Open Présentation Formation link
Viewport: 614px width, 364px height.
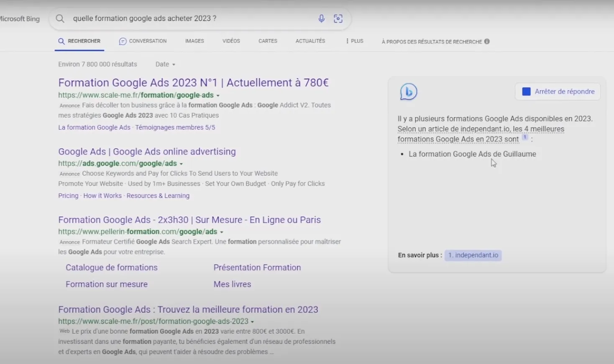click(x=257, y=267)
